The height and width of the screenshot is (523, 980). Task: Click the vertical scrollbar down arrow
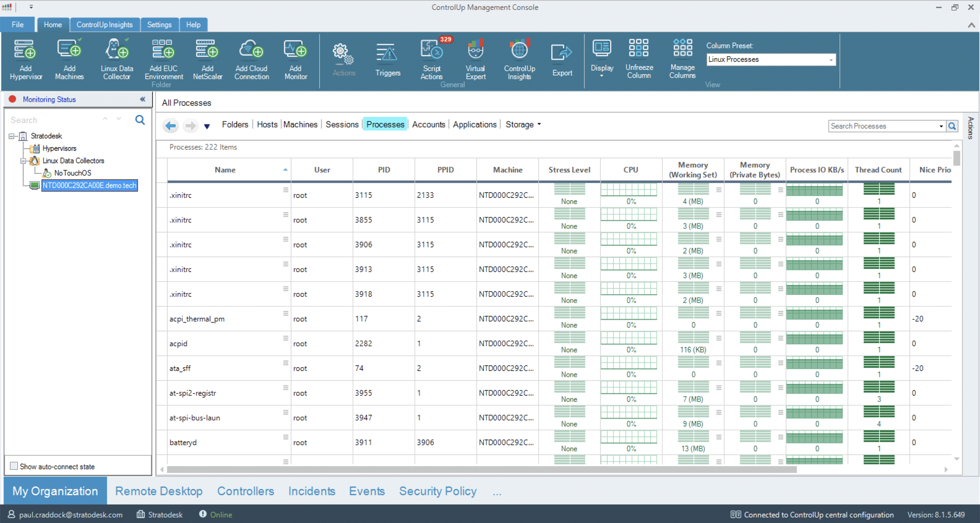point(956,459)
